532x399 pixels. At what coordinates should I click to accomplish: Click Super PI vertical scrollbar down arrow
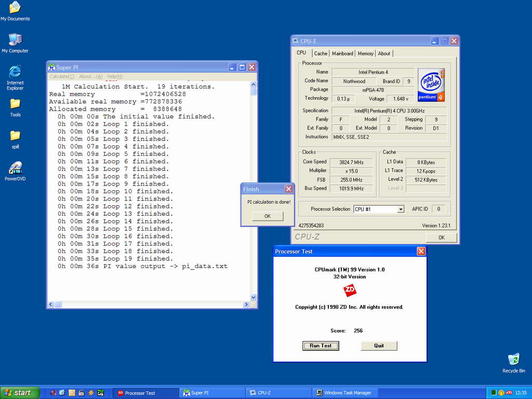[254, 298]
